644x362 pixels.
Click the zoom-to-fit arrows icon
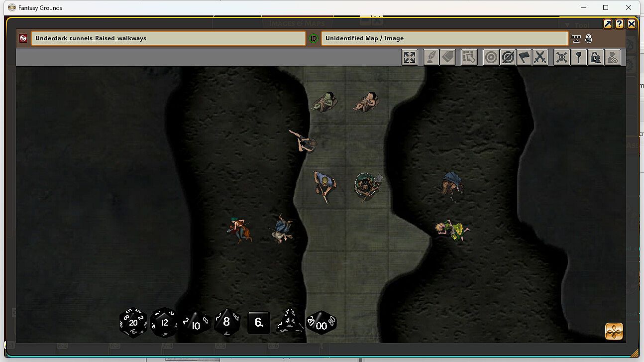(410, 57)
